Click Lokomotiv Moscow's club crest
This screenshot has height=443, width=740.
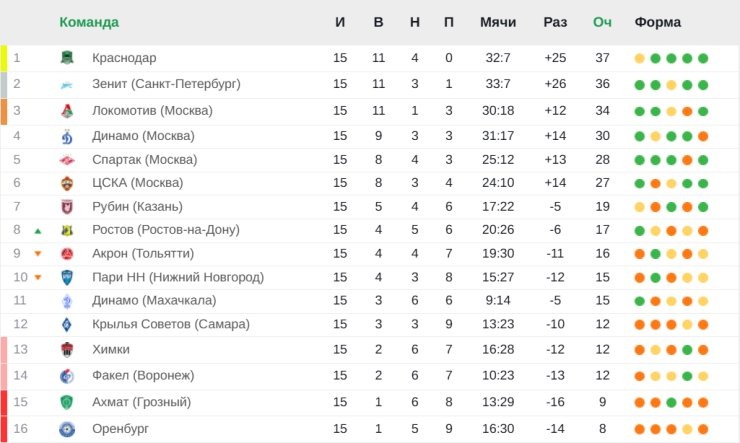pos(67,110)
